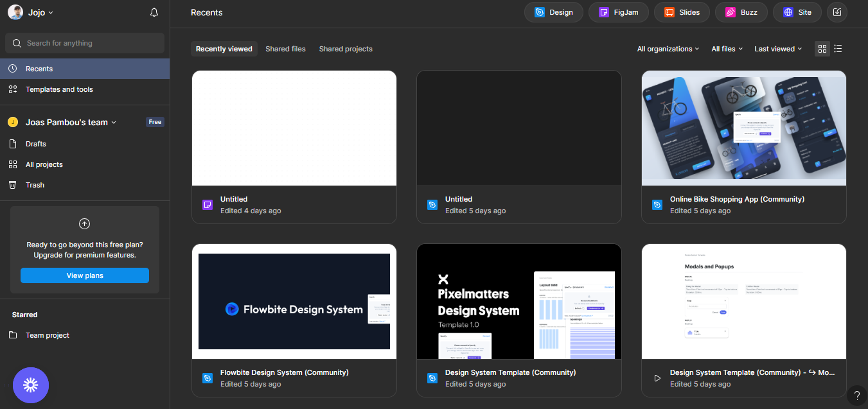The height and width of the screenshot is (409, 868).
Task: Open a new FigJam board
Action: pos(618,12)
